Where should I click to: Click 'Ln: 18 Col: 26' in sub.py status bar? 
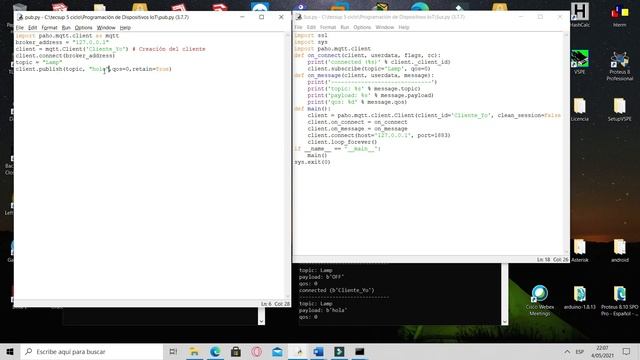(x=552, y=259)
